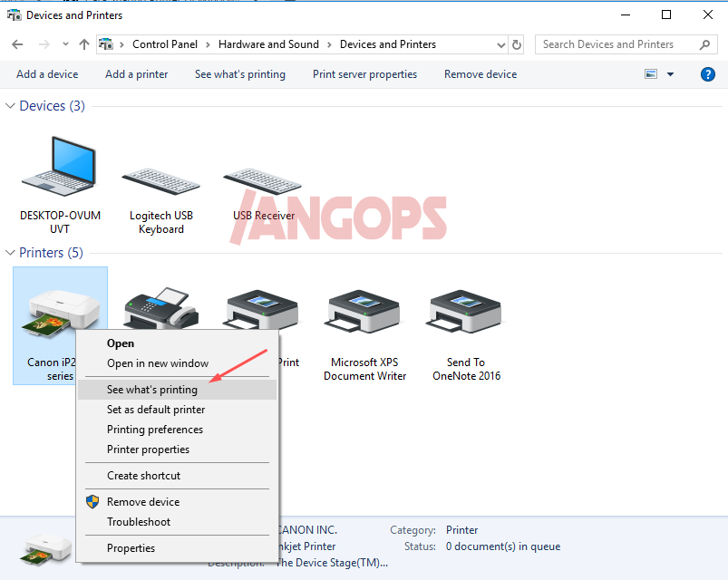Click the Back navigation arrow

click(x=17, y=44)
